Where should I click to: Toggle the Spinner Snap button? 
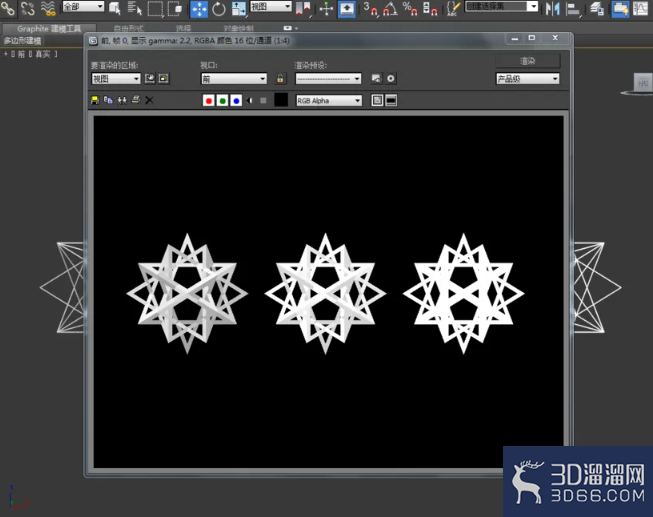pyautogui.click(x=430, y=8)
